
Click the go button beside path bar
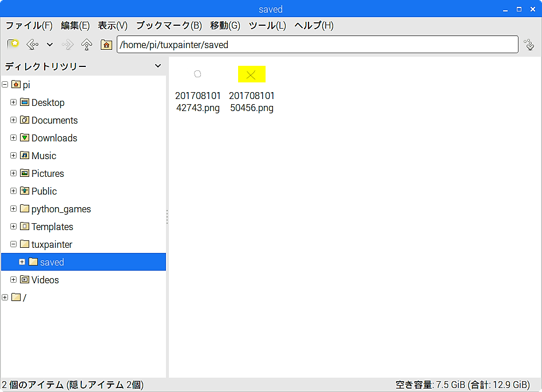coord(529,45)
